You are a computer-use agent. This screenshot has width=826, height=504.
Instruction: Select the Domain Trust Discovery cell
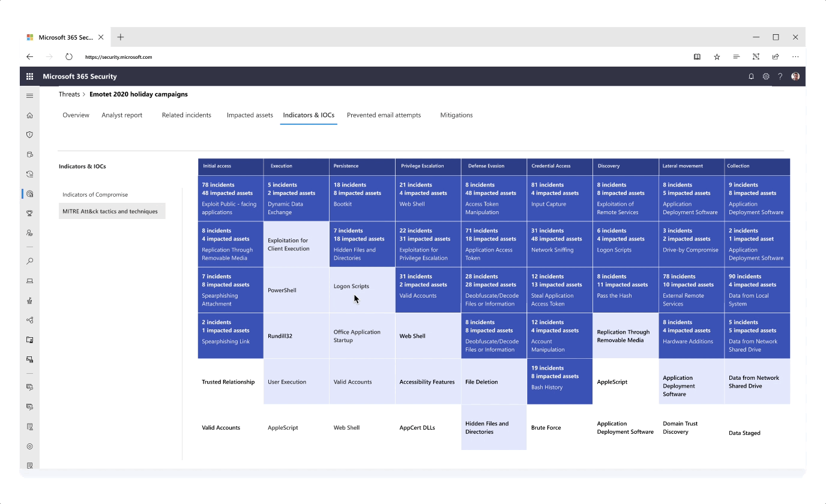(x=692, y=428)
